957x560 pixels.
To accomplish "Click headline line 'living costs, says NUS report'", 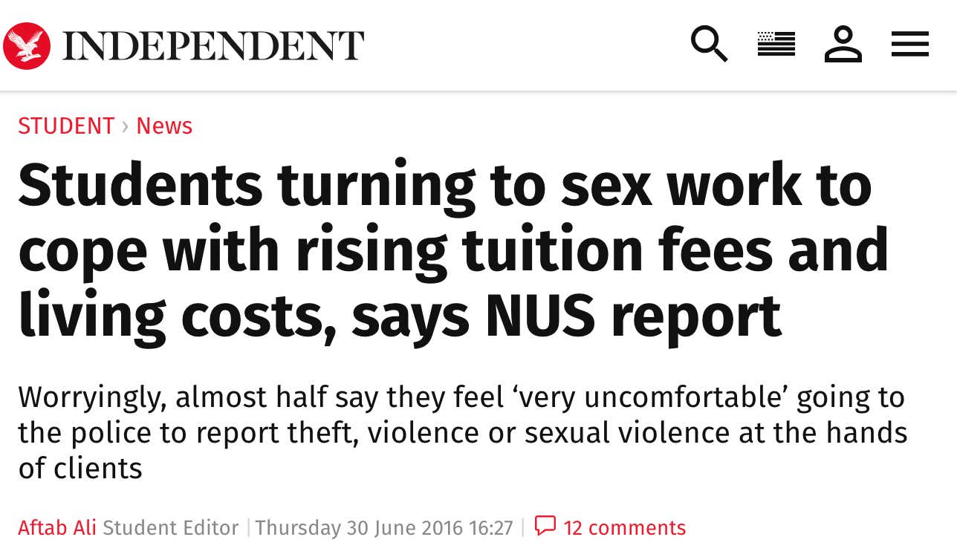I will [400, 316].
